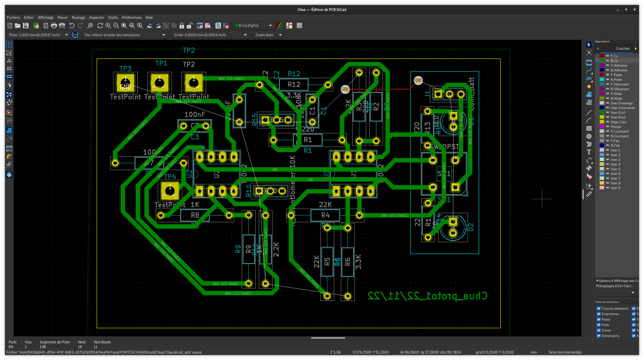Viewport: 644px width, 360px height.
Task: Hide the F.Courtyard layer
Action: [608, 131]
